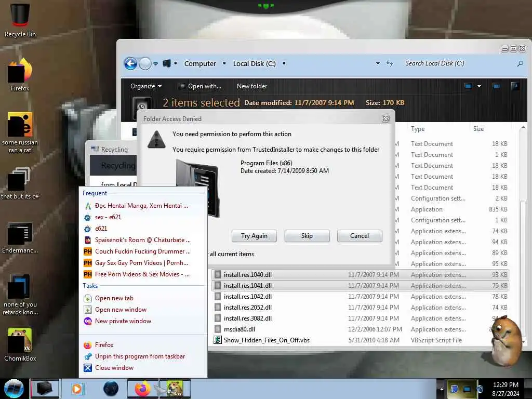
Task: Close the Folder Access Denied dialog
Action: [x=385, y=119]
